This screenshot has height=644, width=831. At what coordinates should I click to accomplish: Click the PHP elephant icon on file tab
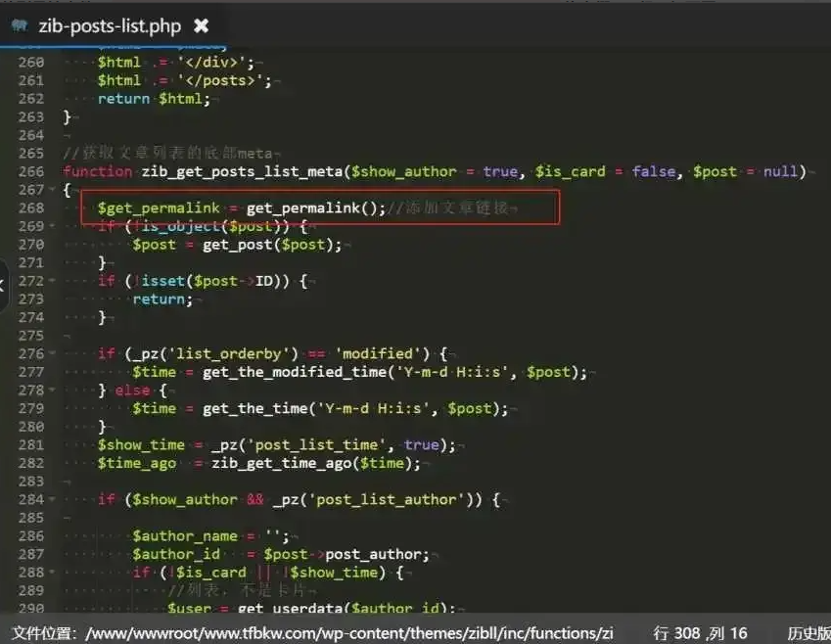[x=20, y=24]
